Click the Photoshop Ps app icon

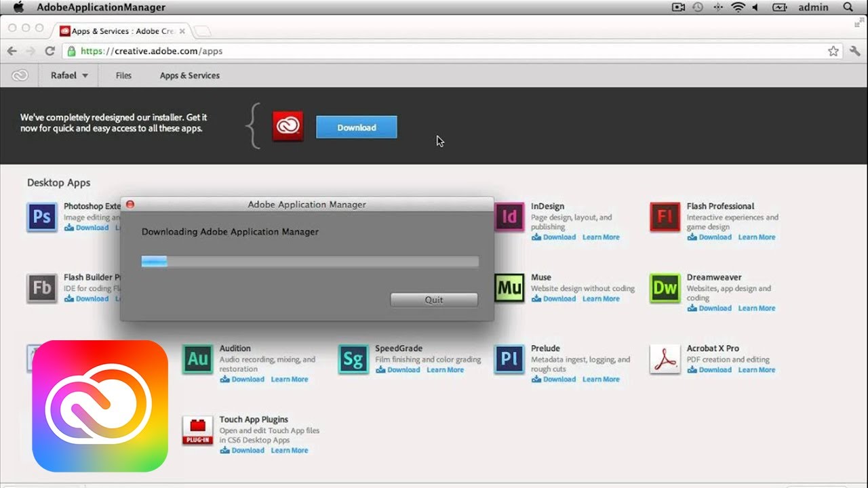(x=42, y=217)
